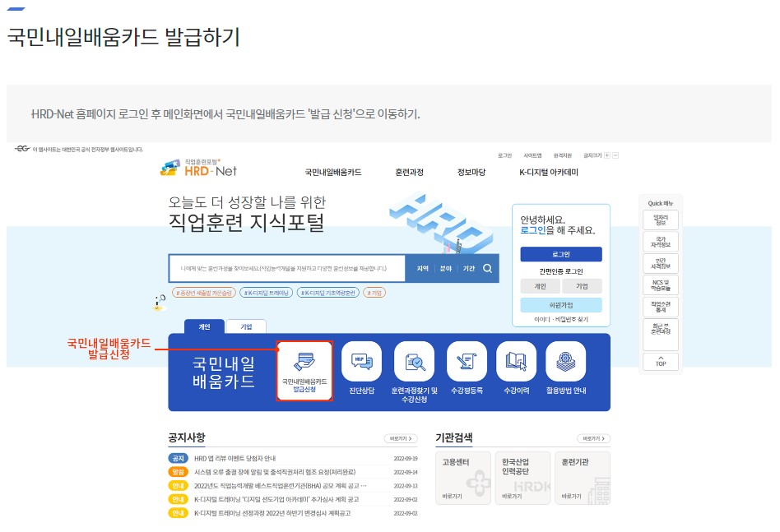Open the 진단상담 help chat icon
The image size is (780, 532).
click(x=362, y=362)
